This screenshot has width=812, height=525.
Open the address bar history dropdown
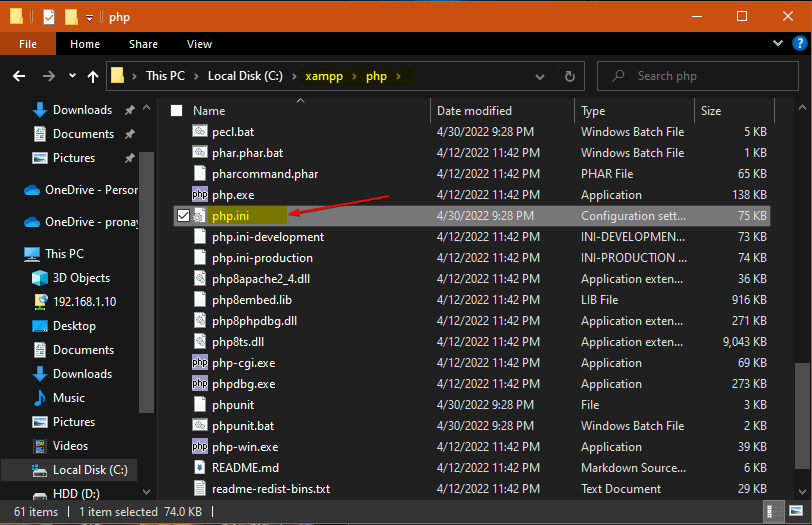coord(540,77)
